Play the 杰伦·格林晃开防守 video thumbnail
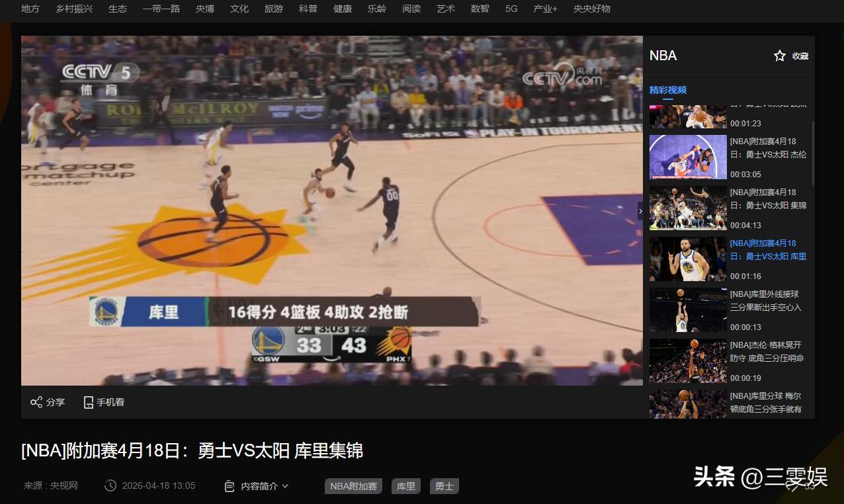Viewport: 844px width, 504px height. 688,361
